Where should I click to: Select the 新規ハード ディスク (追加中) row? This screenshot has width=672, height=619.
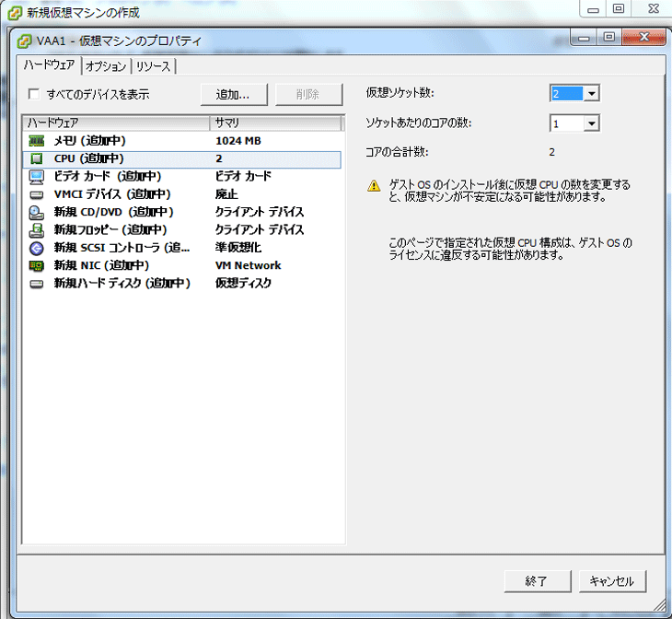pos(182,284)
